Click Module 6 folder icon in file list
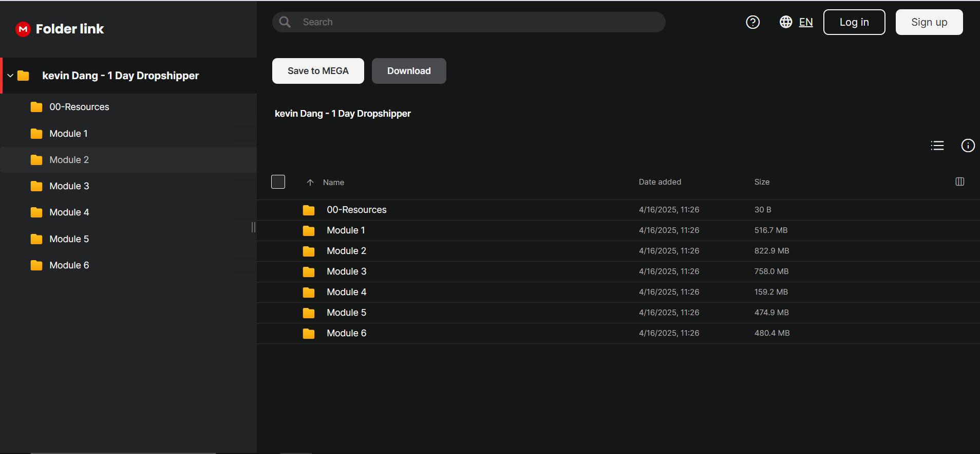Image resolution: width=980 pixels, height=454 pixels. pos(309,334)
